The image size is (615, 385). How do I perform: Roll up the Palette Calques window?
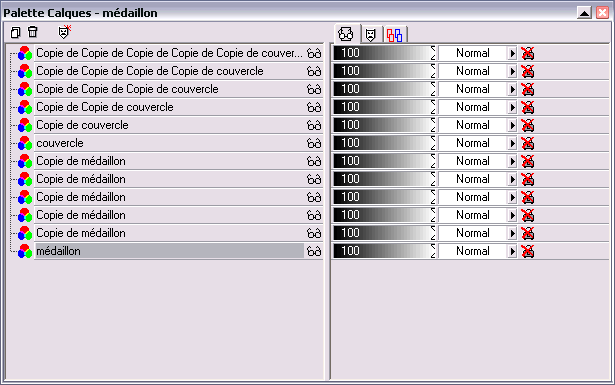(584, 13)
